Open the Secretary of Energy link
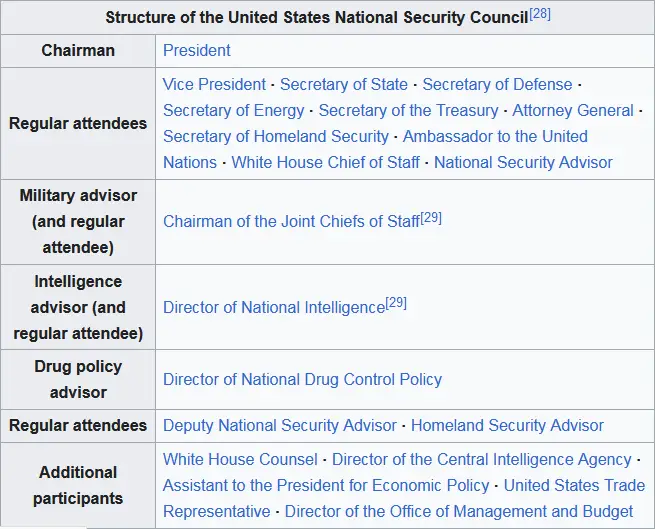 point(233,111)
